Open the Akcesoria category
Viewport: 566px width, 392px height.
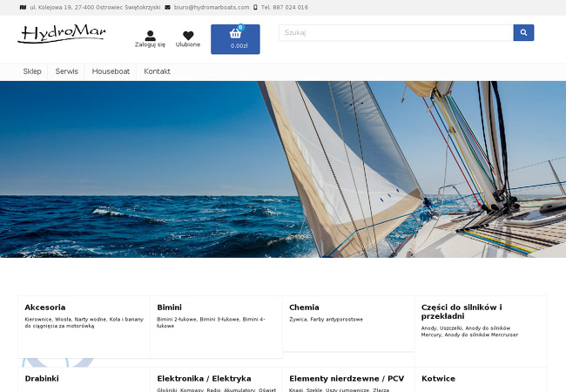[45, 308]
